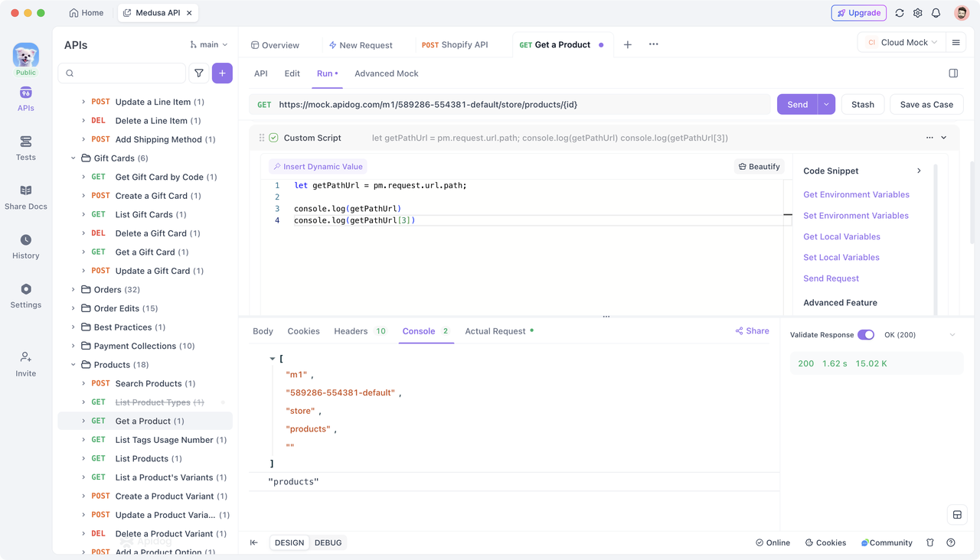Screen dimensions: 980x560
Task: Open the APIs section in sidebar
Action: 25,99
